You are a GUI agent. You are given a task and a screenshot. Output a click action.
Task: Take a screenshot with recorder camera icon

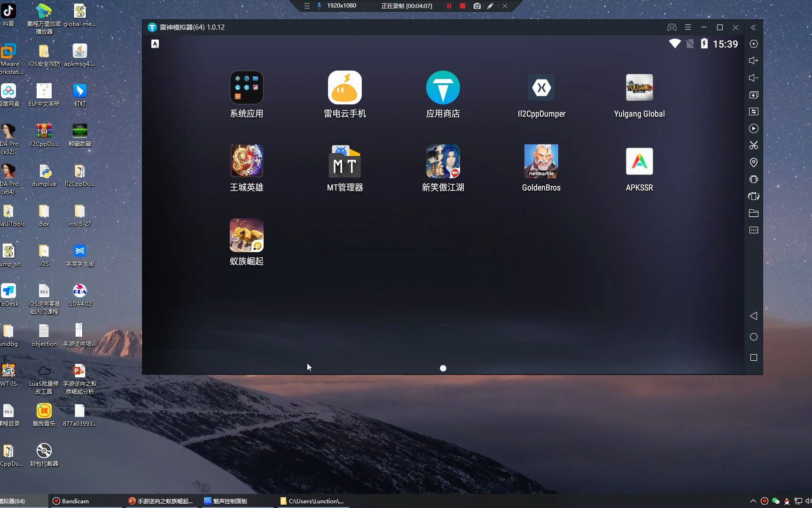coord(477,6)
